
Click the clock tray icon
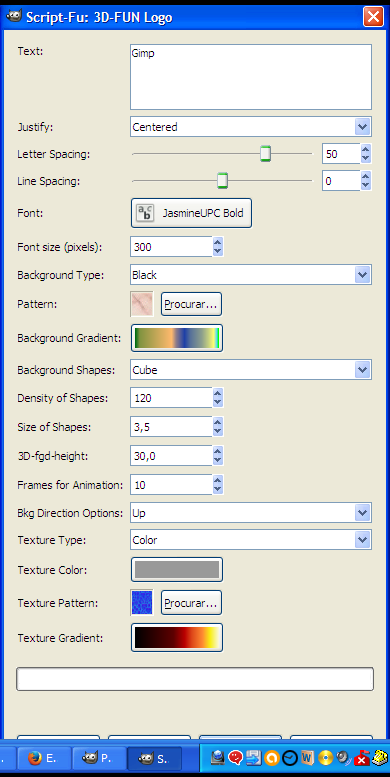290,757
